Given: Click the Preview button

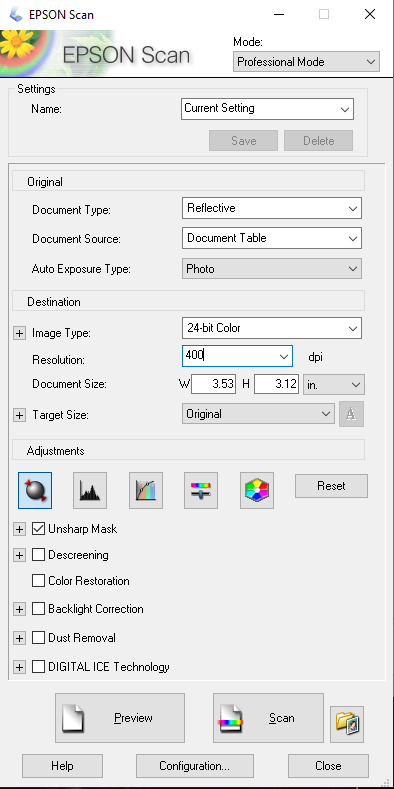Looking at the screenshot, I should click(120, 718).
